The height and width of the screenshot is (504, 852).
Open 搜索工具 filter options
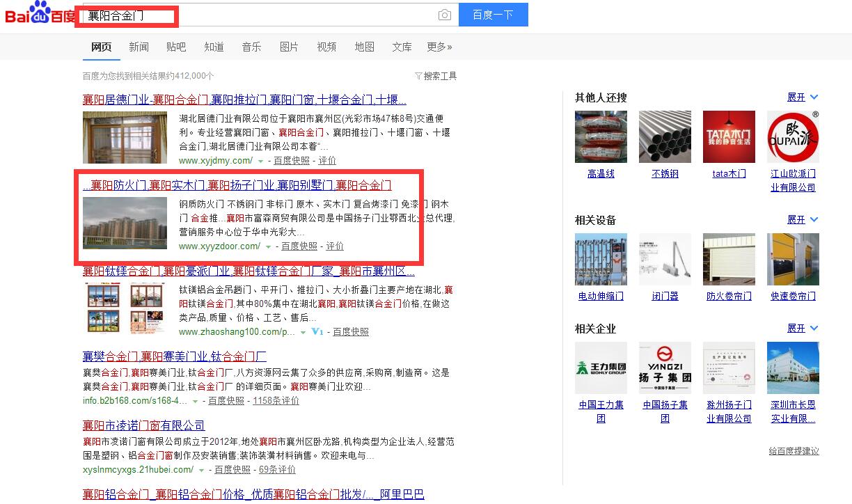click(436, 76)
